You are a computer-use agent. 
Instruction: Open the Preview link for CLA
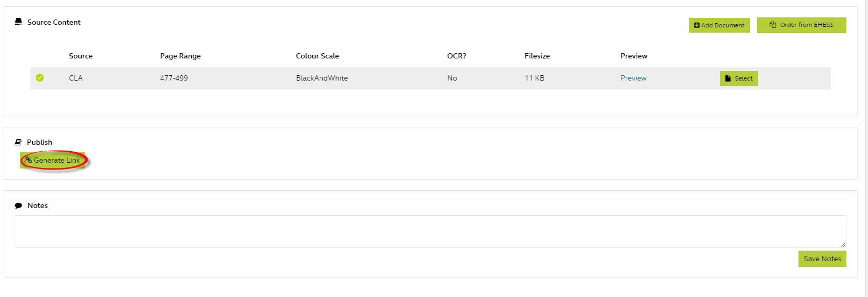[633, 78]
